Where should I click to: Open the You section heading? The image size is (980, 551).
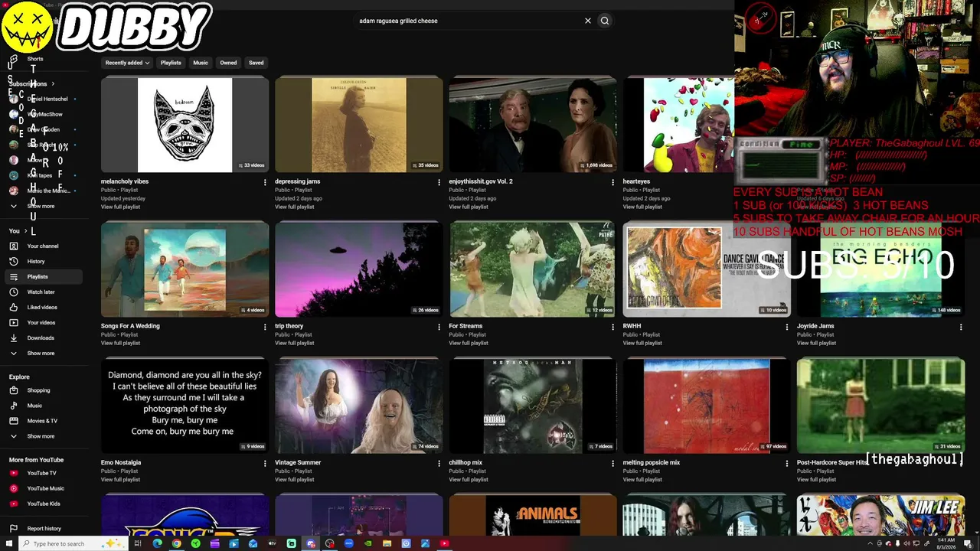17,230
